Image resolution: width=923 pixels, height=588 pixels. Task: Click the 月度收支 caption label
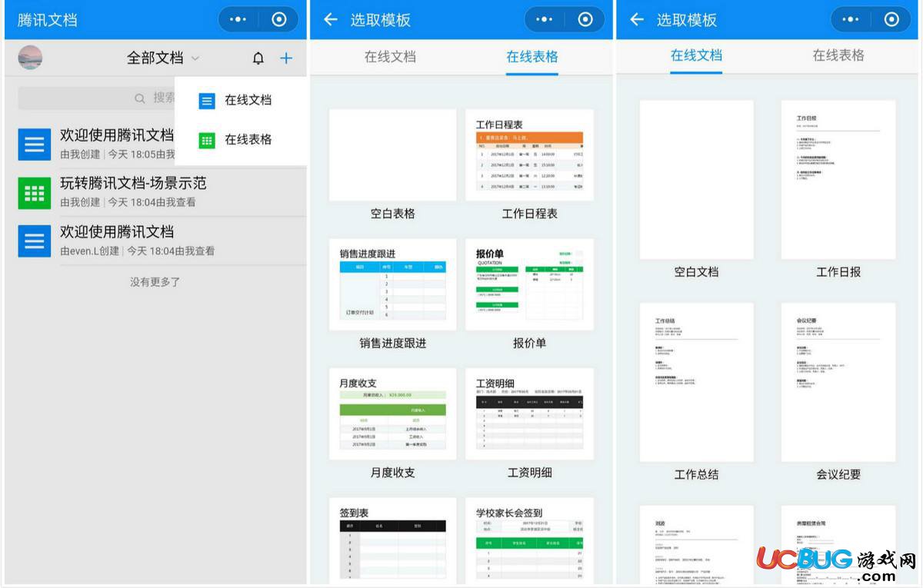click(392, 472)
